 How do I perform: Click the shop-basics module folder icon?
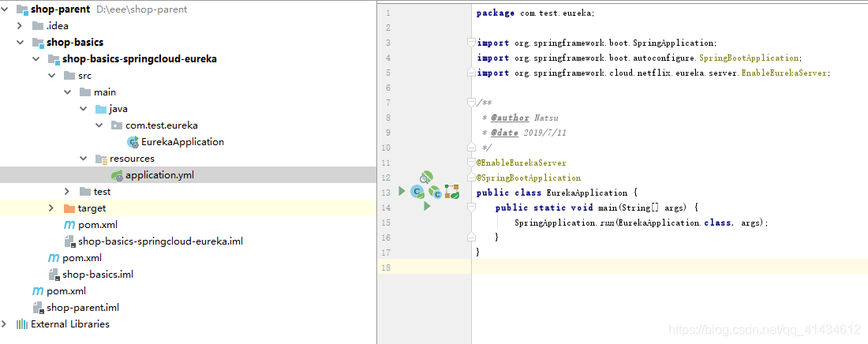[38, 43]
